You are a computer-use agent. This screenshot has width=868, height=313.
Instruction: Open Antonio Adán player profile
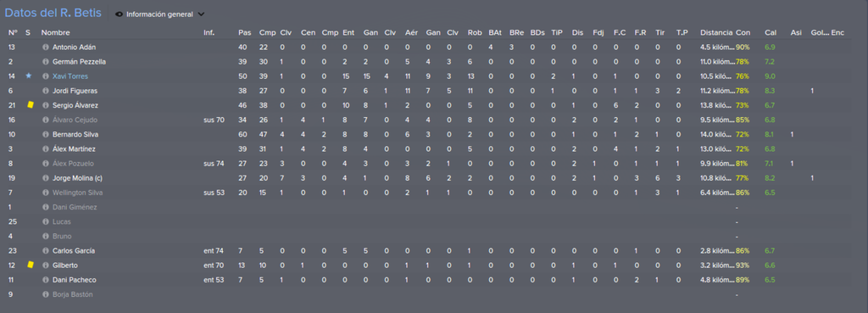74,48
